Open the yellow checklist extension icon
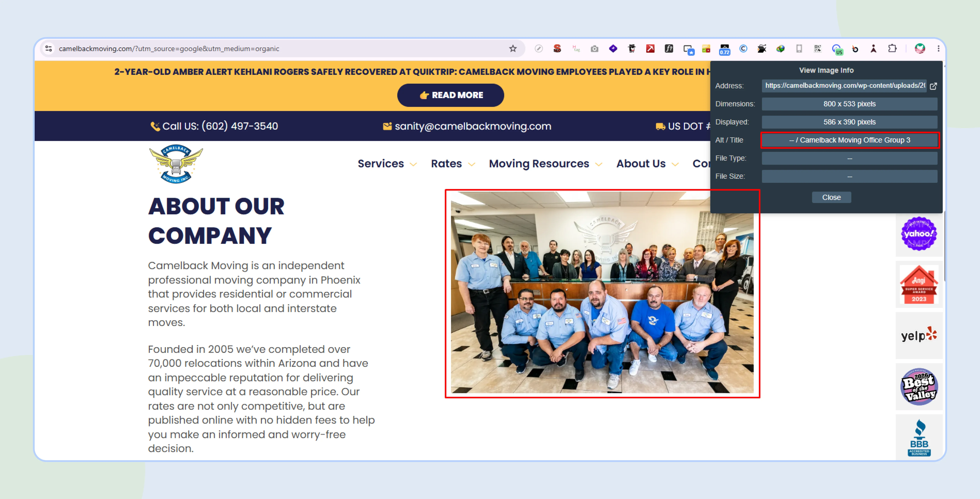This screenshot has height=499, width=980. tap(706, 48)
